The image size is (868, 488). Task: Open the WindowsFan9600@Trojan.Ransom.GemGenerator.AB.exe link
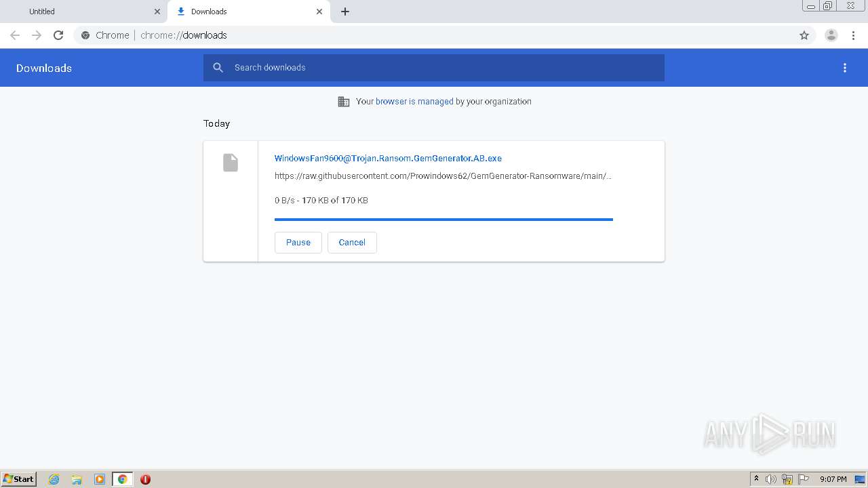click(388, 159)
